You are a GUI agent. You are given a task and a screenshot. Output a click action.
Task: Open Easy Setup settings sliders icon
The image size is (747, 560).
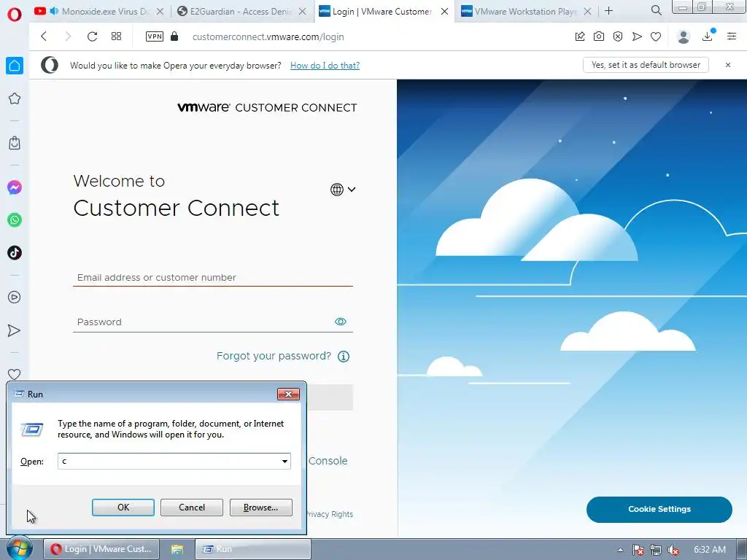pos(732,36)
